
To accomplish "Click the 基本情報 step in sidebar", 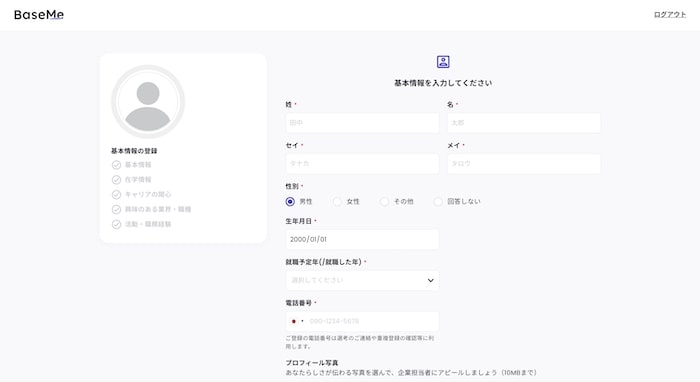I will click(x=138, y=165).
